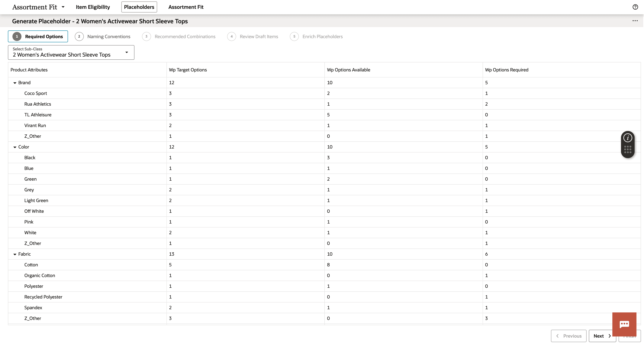Open the red chat feedback icon at bottom right
The width and height of the screenshot is (644, 344).
[624, 324]
